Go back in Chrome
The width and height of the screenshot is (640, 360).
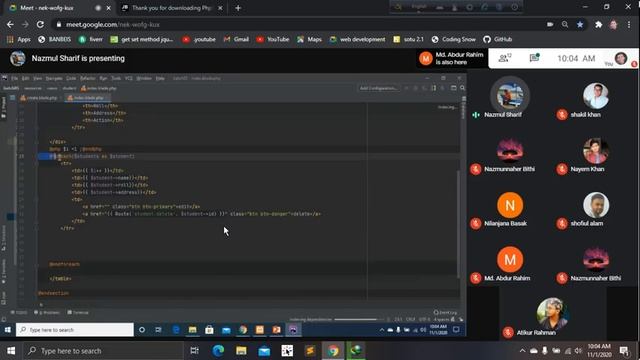(10, 24)
